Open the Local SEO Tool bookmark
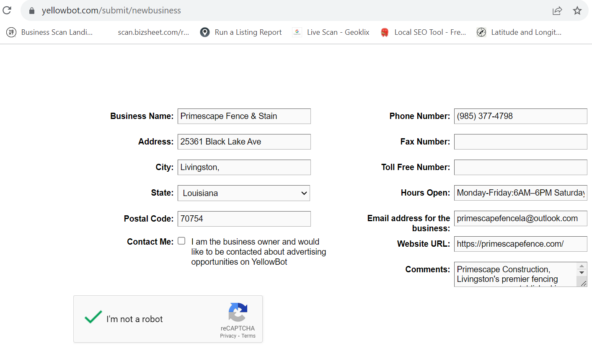The image size is (592, 364). 423,32
